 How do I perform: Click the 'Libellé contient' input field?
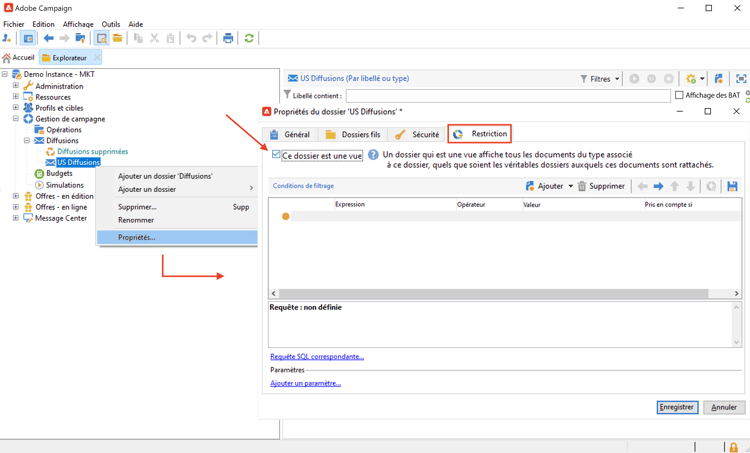point(508,96)
